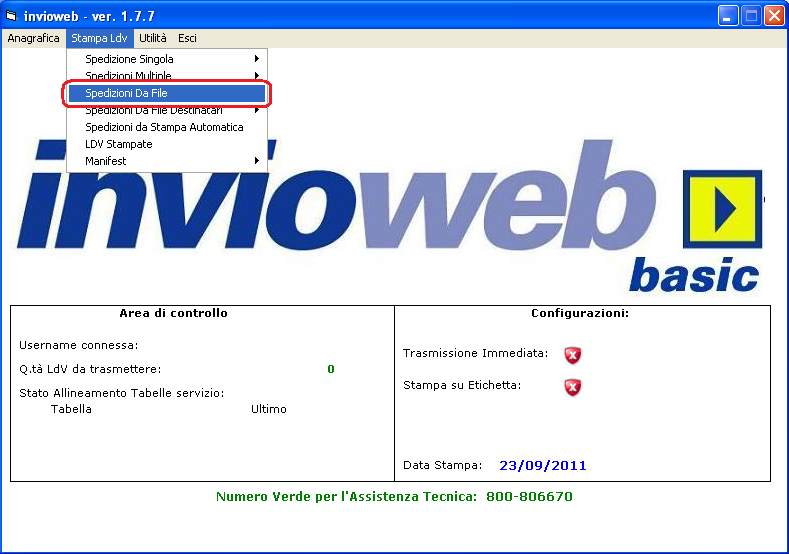Close the invioweb window
This screenshot has width=789, height=554.
[774, 16]
